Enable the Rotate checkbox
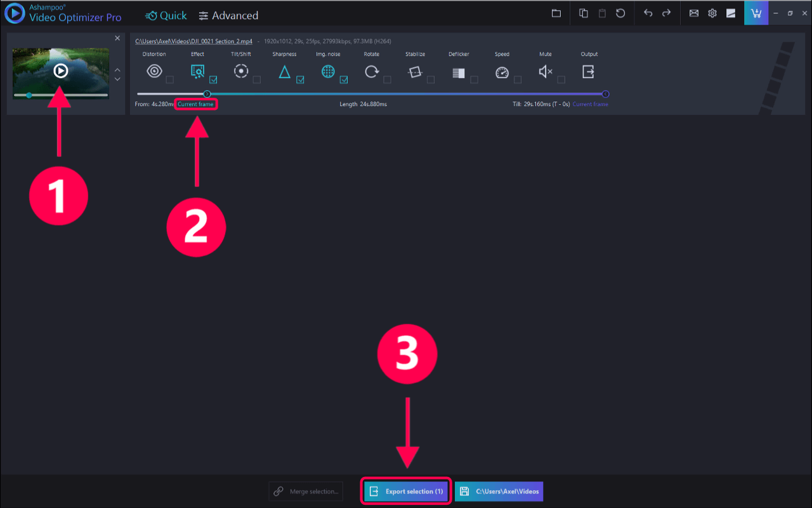 [387, 80]
